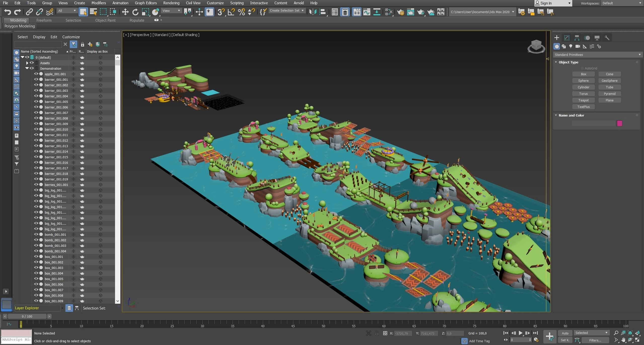
Task: Switch to Freeform ribbon tab
Action: click(44, 20)
